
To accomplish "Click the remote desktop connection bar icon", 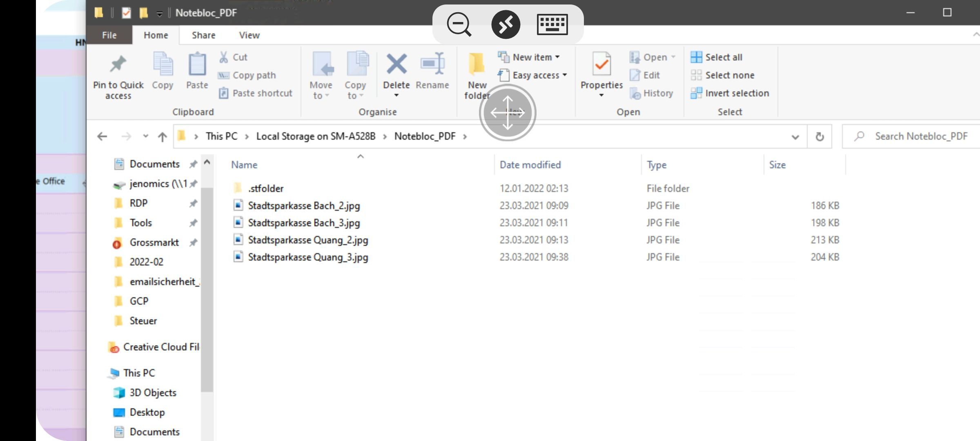I will [x=506, y=24].
